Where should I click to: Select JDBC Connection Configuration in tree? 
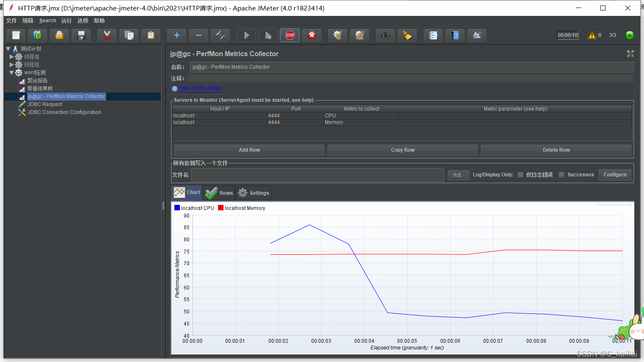click(x=64, y=112)
